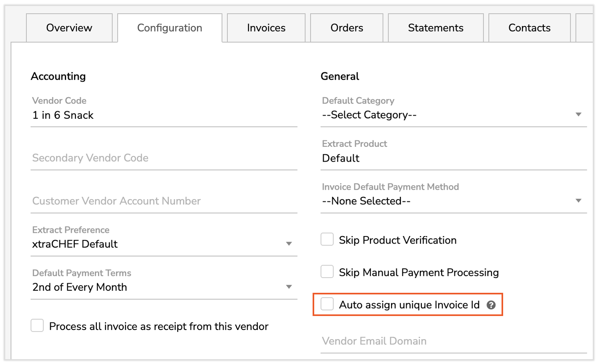Screen dimensions: 598x364
Task: Click the help icon beside Auto assign unique Invoice Id
Action: 491,305
